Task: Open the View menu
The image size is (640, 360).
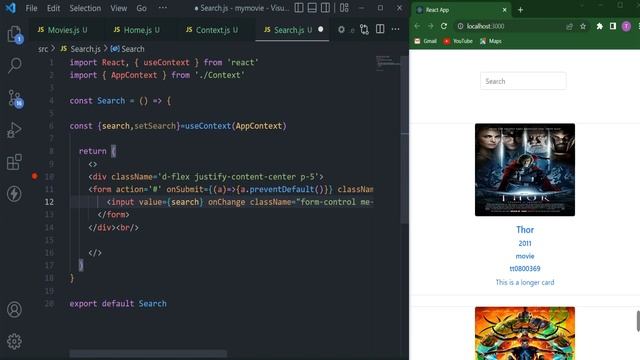Action: click(x=118, y=8)
